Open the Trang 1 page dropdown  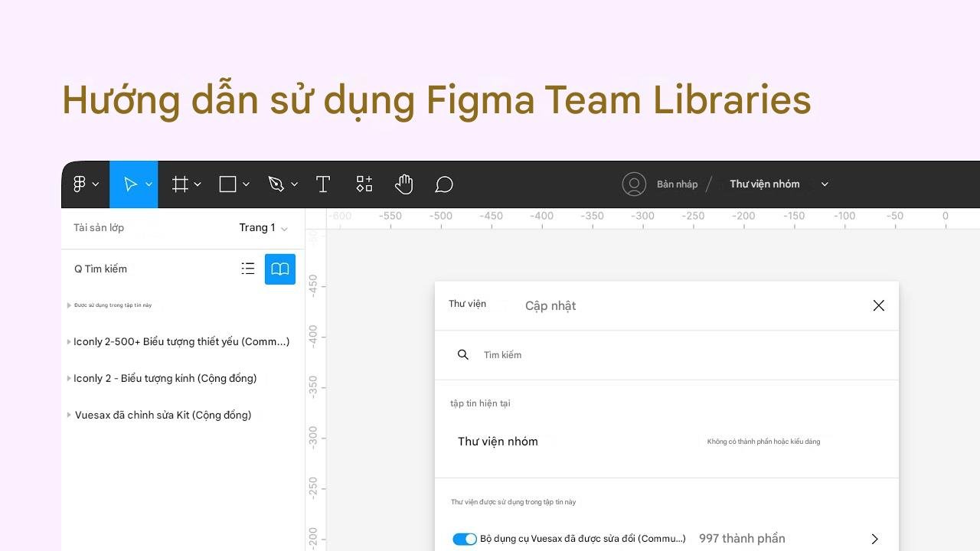[x=263, y=228]
